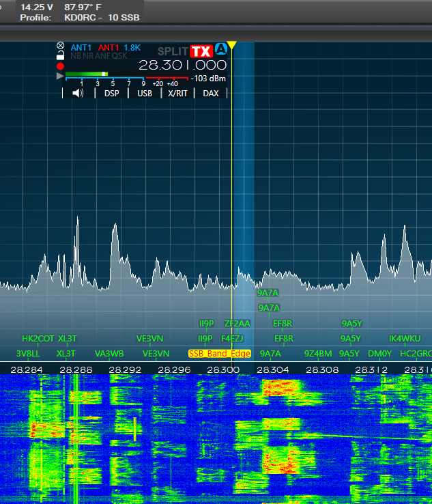Click the 28.308 frequency axis label
The width and height of the screenshot is (432, 504).
[x=322, y=370]
